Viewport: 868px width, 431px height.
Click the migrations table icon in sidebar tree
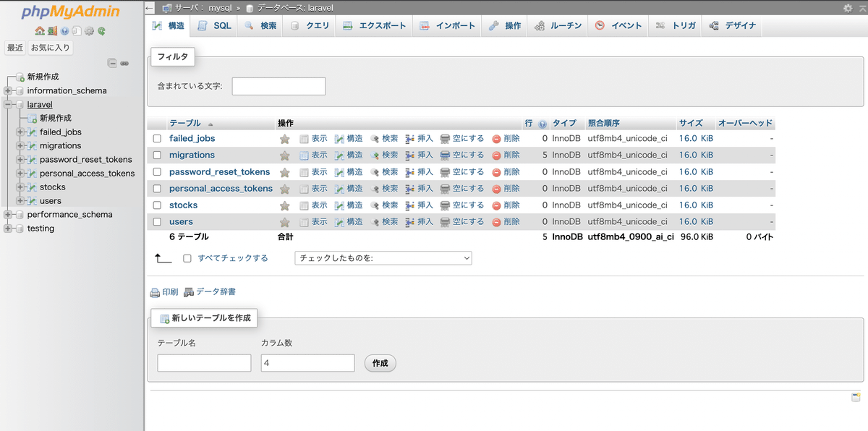[32, 146]
